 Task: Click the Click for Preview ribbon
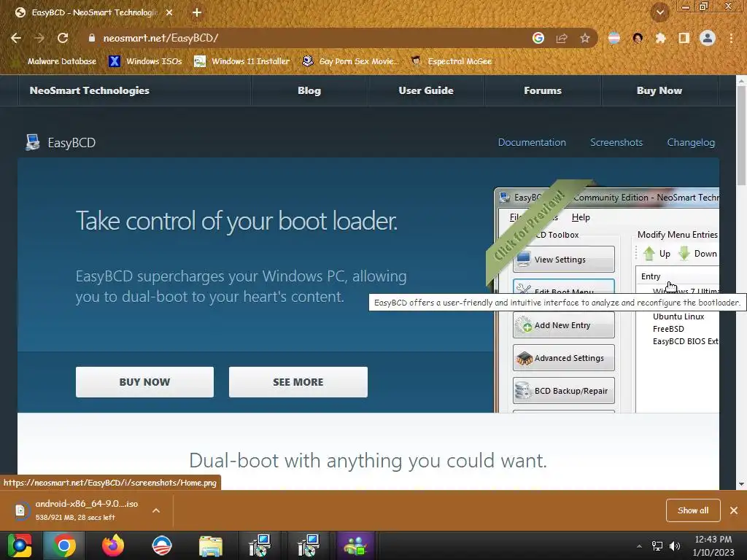click(x=530, y=226)
